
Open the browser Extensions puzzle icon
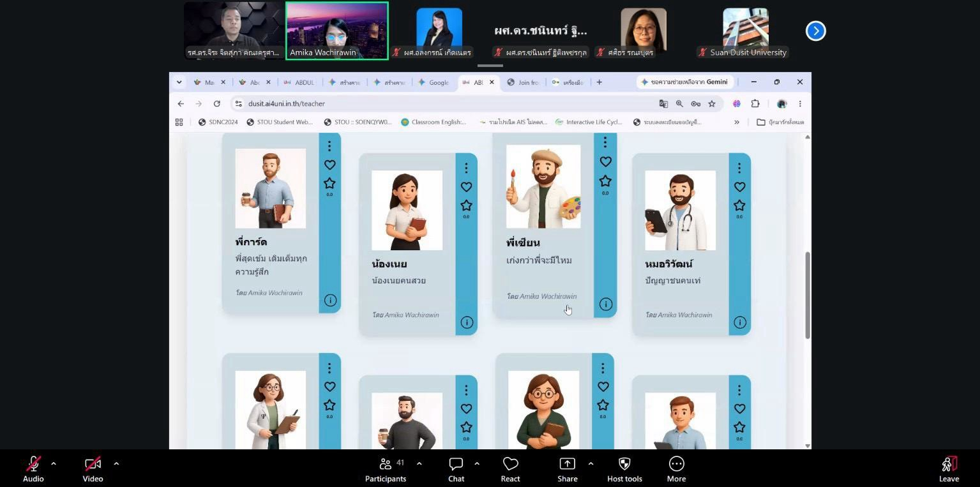tap(755, 103)
